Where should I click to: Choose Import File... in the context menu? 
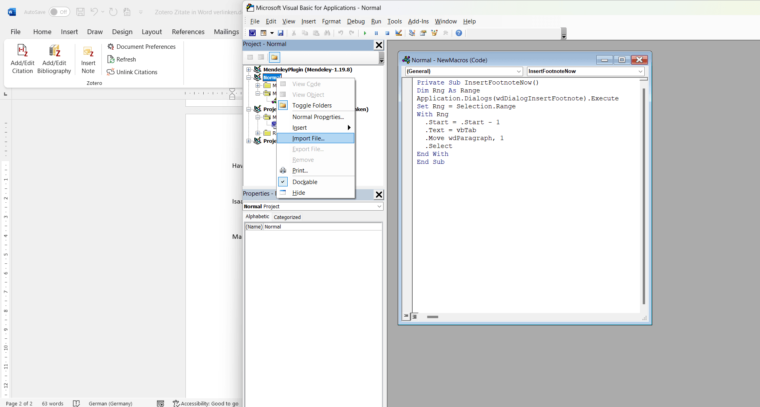pyautogui.click(x=316, y=139)
